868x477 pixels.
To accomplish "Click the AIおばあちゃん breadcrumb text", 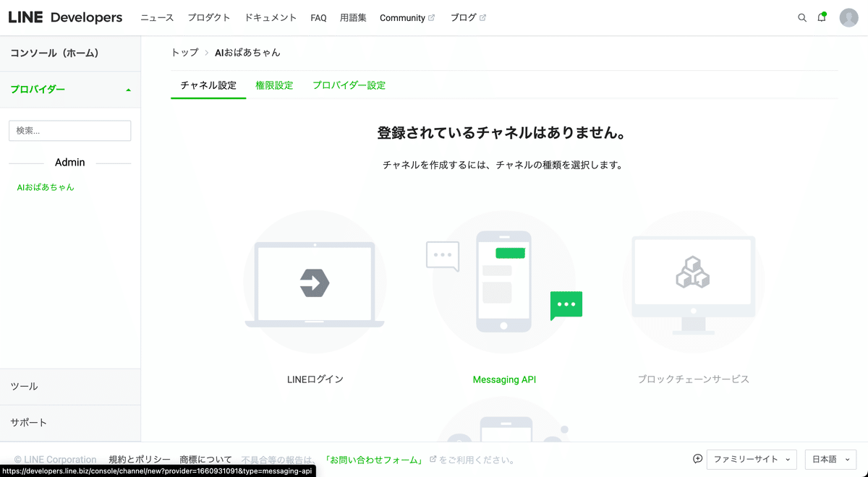I will coord(247,53).
